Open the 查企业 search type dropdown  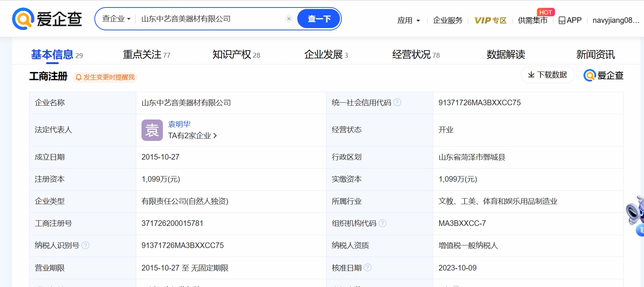point(116,19)
